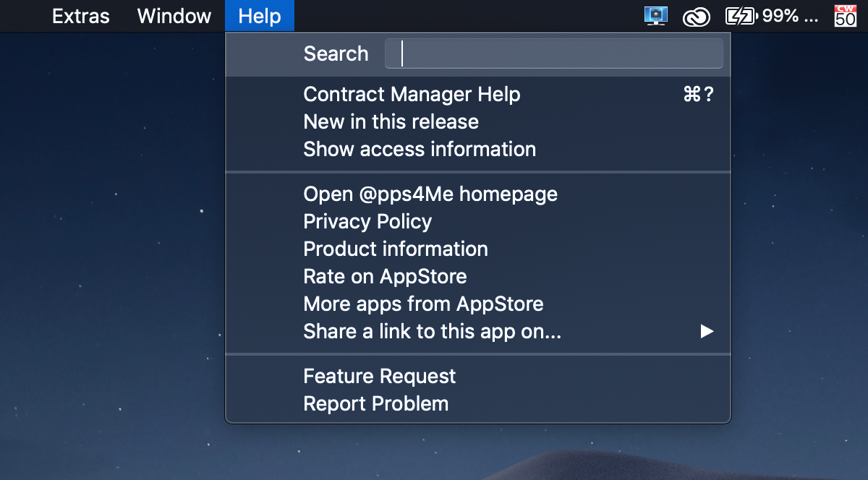Expand Share a link to this app submenu
The width and height of the screenshot is (868, 480).
478,332
